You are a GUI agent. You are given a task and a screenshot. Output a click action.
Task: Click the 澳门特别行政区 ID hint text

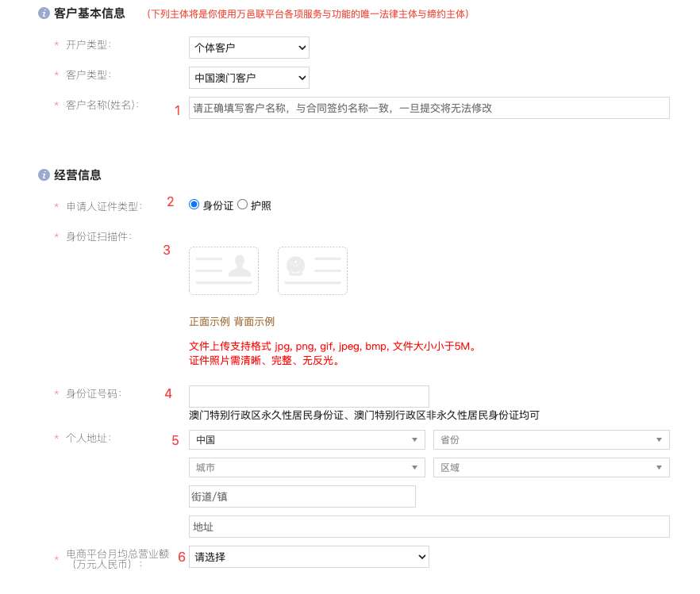pyautogui.click(x=364, y=416)
